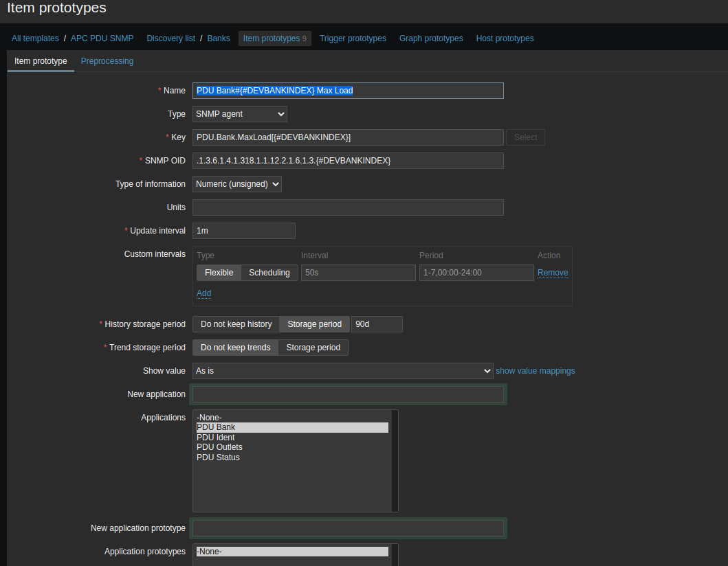Go to Graph prototypes
The width and height of the screenshot is (728, 566).
(x=431, y=38)
